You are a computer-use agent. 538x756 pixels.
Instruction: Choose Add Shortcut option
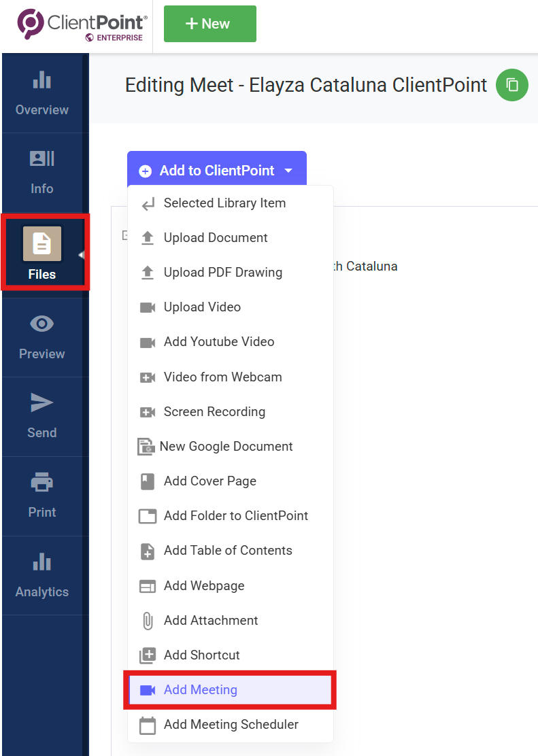(x=230, y=655)
